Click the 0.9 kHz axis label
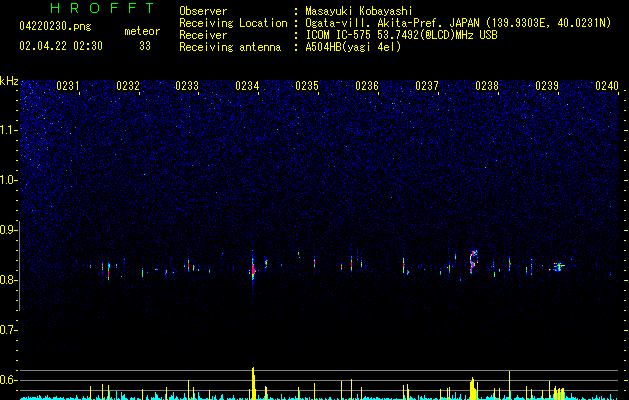Image resolution: width=629 pixels, height=400 pixels. pos(9,230)
